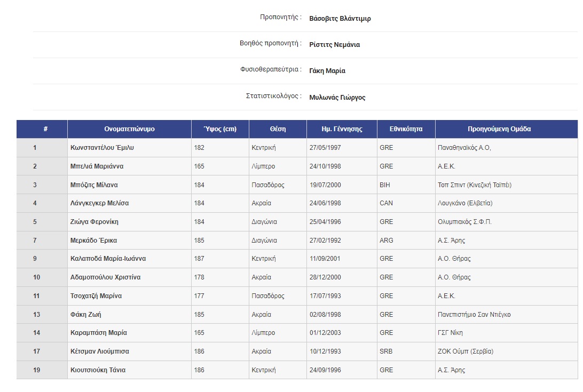The image size is (583, 392).
Task: Open details for Λάνγκεγκερ Μελίσα
Action: pyautogui.click(x=111, y=203)
